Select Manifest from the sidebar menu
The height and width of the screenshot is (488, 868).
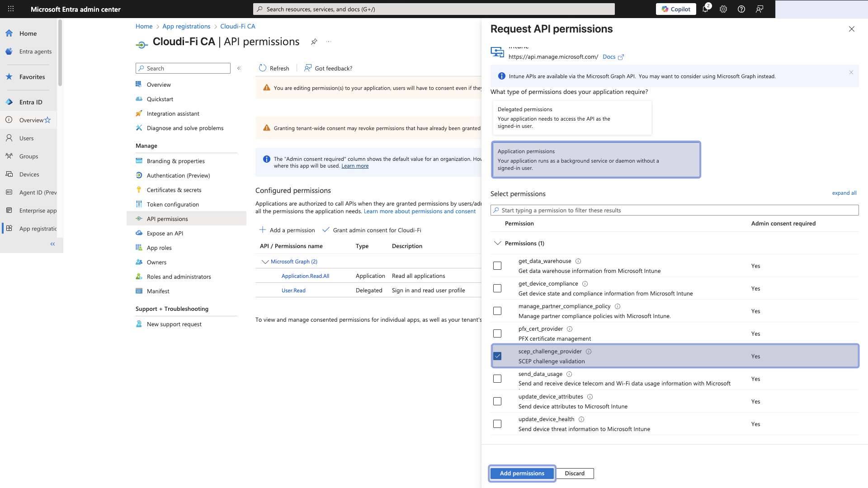[x=157, y=291]
